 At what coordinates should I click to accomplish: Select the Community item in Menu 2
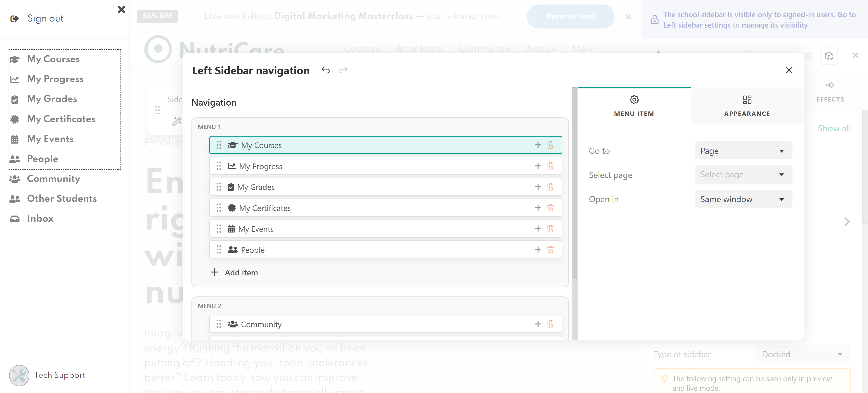(x=385, y=324)
